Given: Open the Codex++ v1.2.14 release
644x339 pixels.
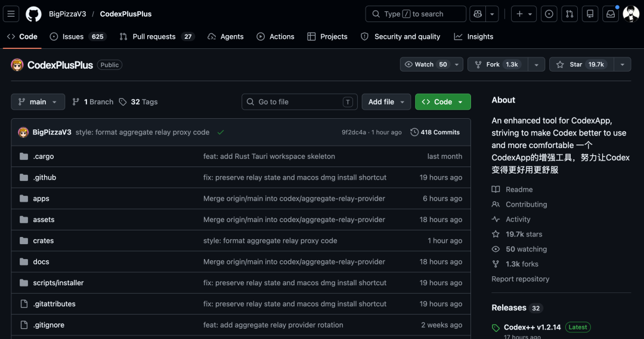Looking at the screenshot, I should [x=532, y=328].
